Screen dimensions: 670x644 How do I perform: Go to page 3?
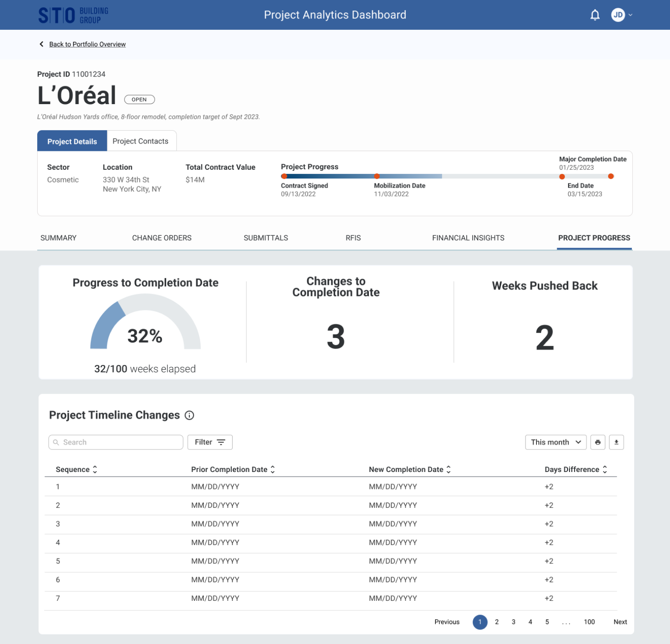pyautogui.click(x=514, y=622)
